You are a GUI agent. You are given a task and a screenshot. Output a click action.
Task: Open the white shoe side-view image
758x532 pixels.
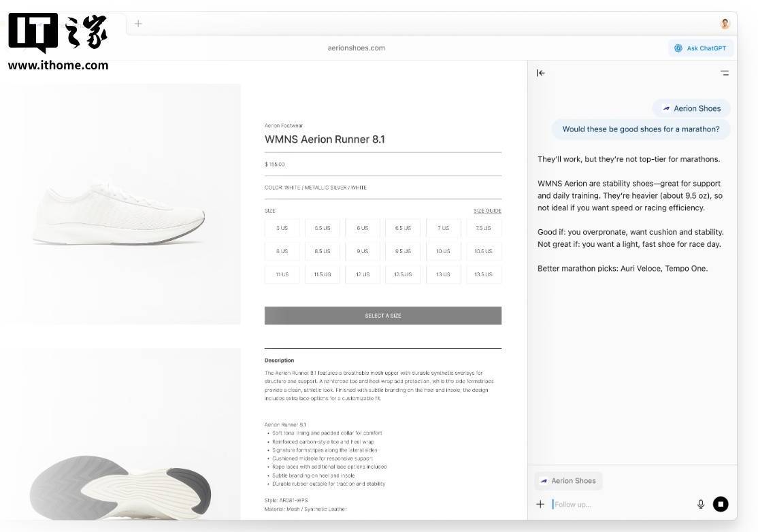click(121, 204)
